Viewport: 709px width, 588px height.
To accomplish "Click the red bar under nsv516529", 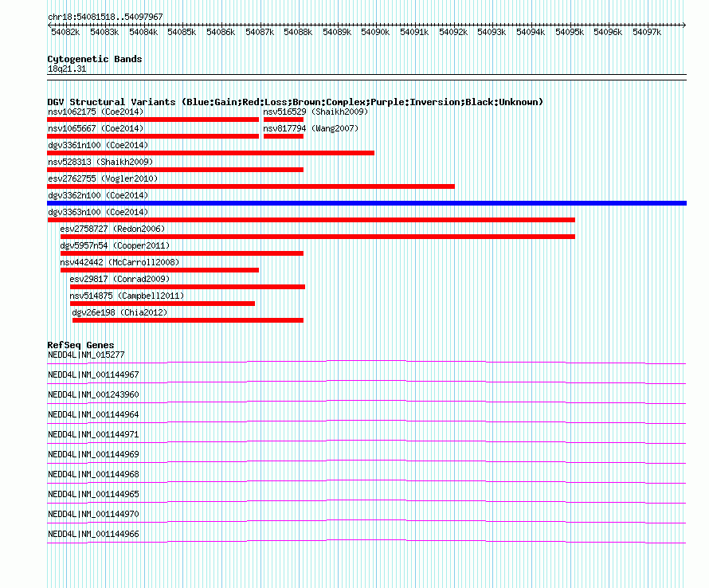I will 284,120.
